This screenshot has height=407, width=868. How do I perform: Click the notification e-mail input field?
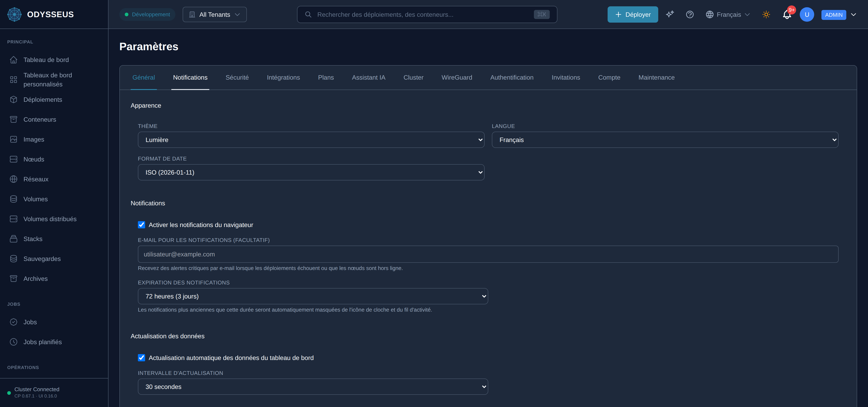point(488,254)
